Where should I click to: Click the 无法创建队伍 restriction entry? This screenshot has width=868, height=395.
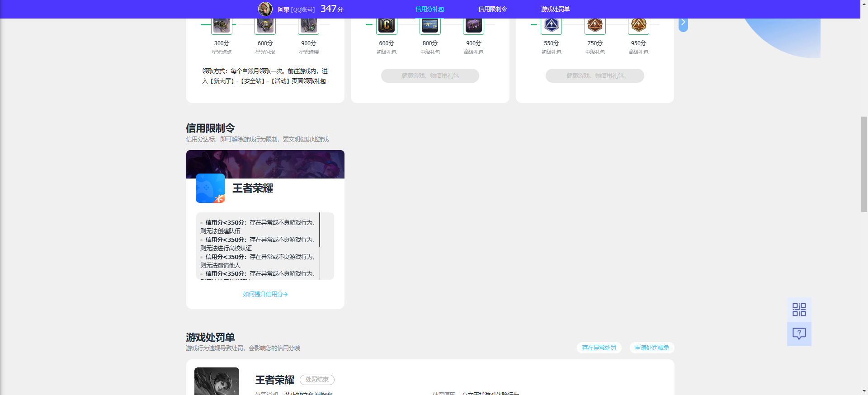(x=258, y=226)
